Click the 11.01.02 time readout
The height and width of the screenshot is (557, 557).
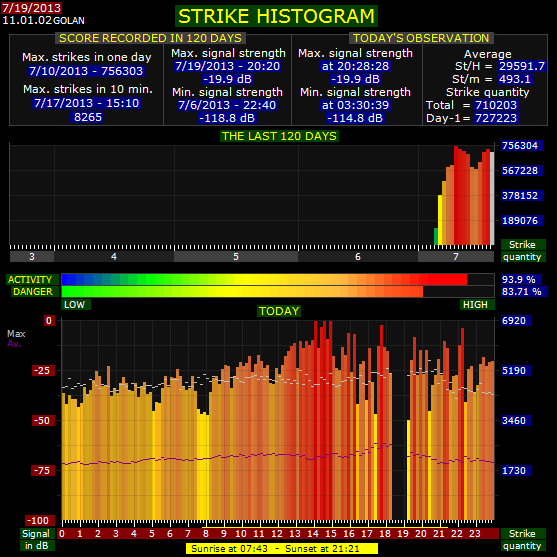27,20
